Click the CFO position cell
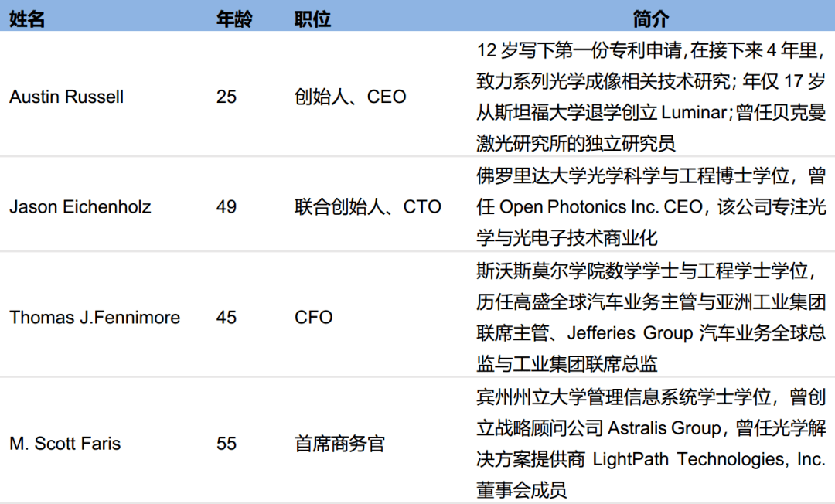 [x=314, y=317]
